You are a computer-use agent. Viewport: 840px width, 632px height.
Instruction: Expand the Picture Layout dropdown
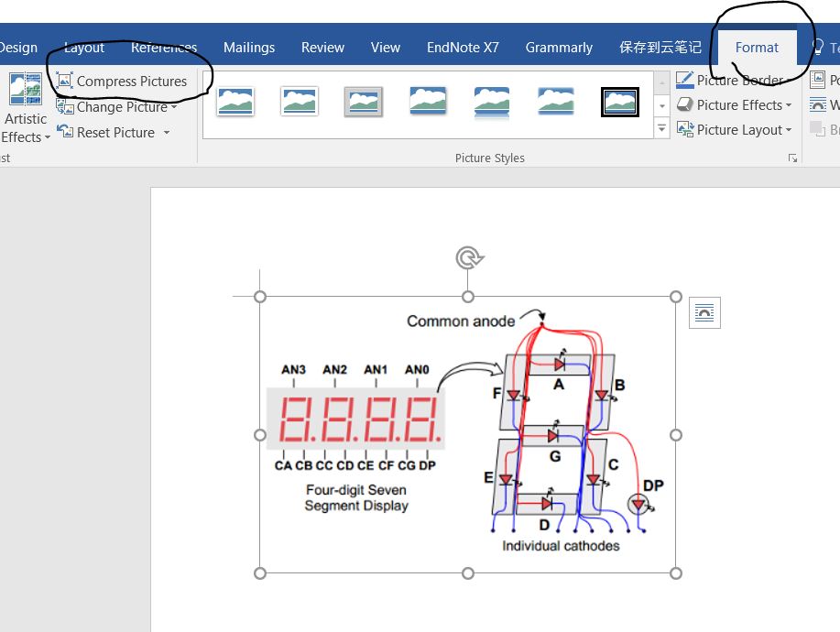click(789, 130)
